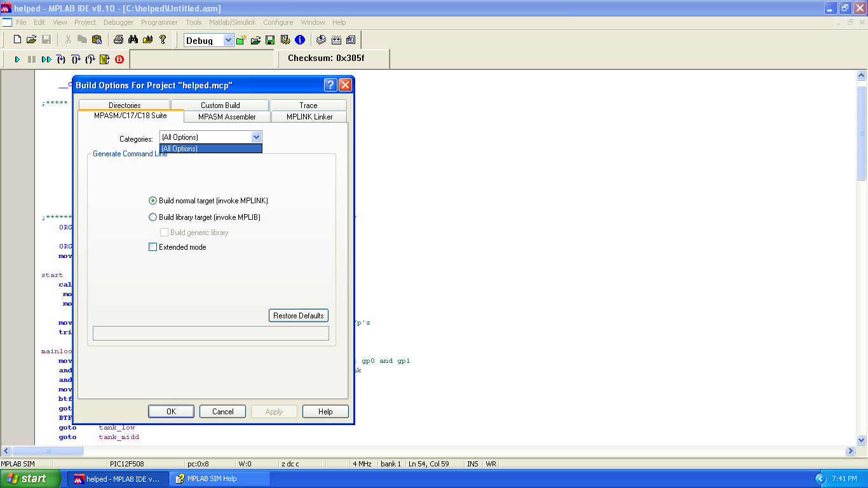Click the Halt pause icon

(x=32, y=59)
